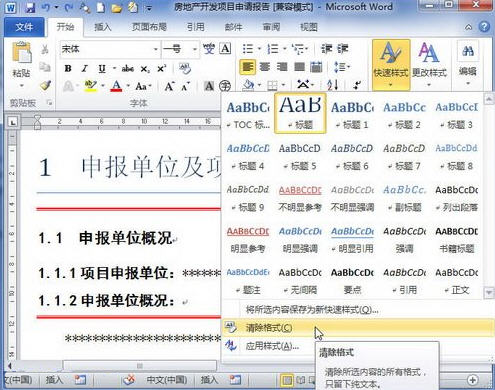Click the Paste clipboard icon
Screen dimensions: 495x390
pos(22,53)
